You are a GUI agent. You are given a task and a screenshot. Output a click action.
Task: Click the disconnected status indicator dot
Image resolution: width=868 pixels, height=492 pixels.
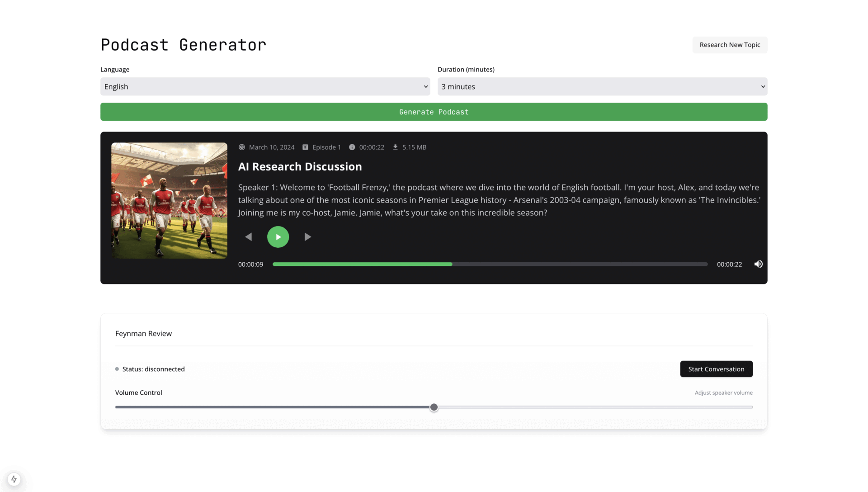(x=117, y=369)
